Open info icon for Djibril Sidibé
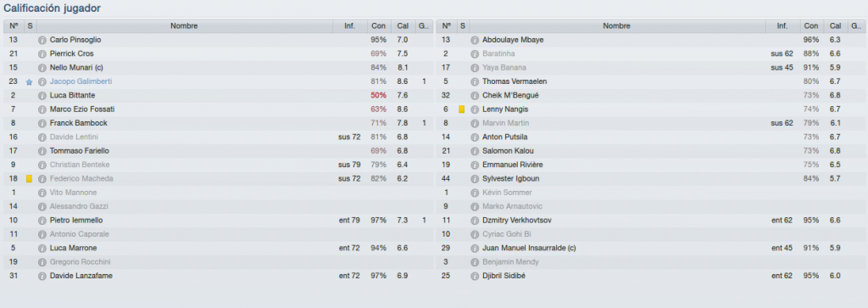868x308 pixels. (475, 275)
